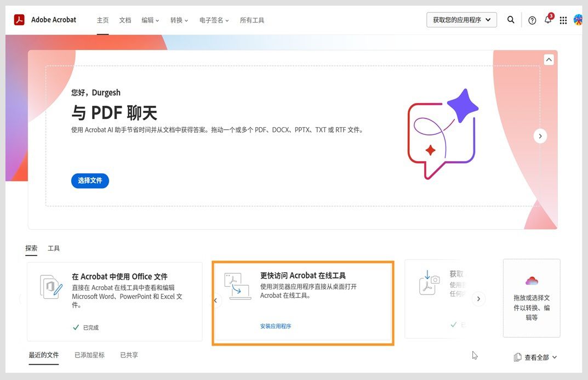
Task: Click the Office document icon on first card
Action: 51,286
